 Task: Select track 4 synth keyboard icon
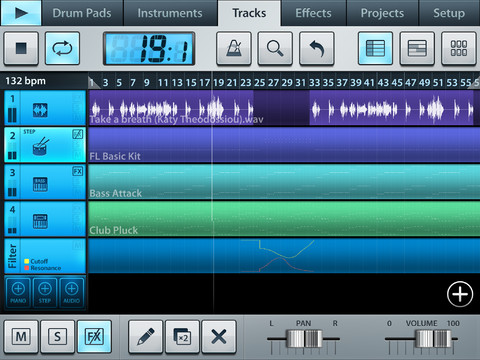pyautogui.click(x=40, y=221)
